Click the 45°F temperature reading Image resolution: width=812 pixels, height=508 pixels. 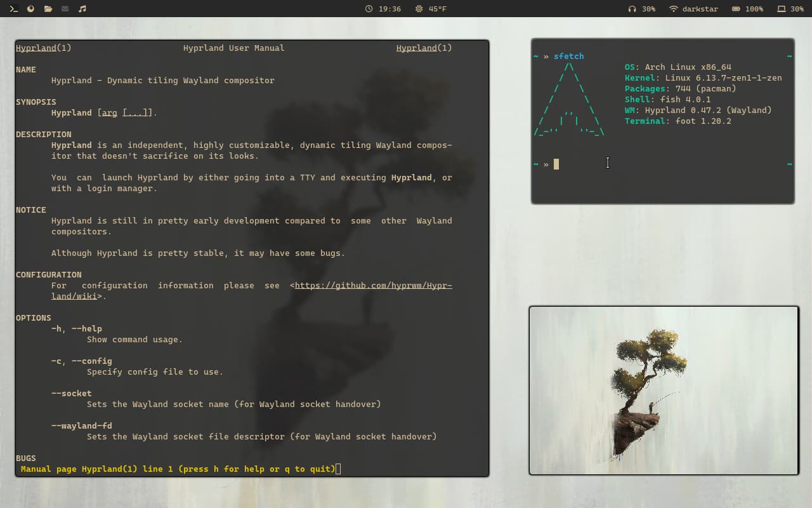pyautogui.click(x=438, y=9)
